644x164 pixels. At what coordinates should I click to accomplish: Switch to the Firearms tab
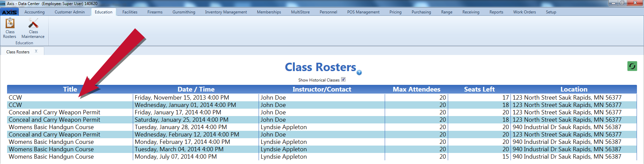[155, 12]
